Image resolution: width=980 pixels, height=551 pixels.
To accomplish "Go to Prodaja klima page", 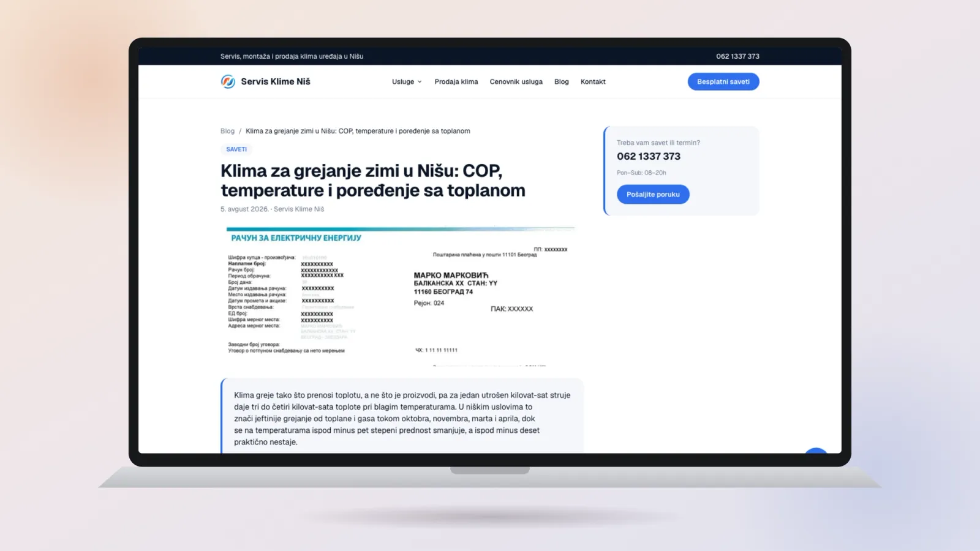I will 456,81.
